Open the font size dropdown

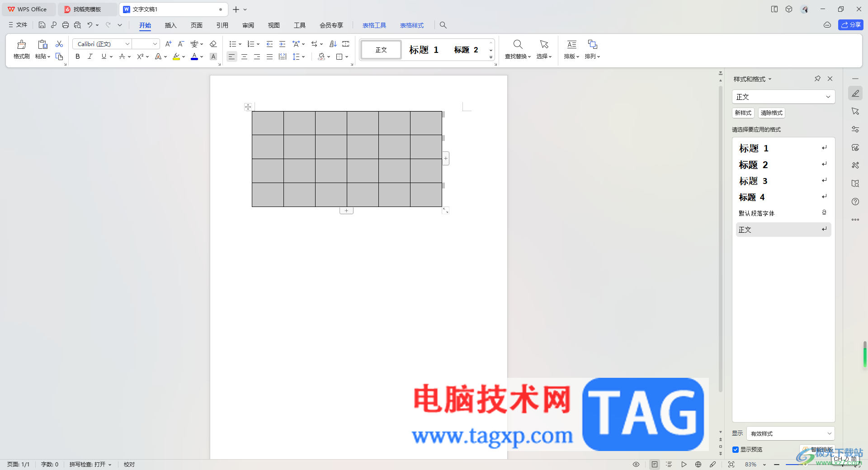(x=155, y=44)
